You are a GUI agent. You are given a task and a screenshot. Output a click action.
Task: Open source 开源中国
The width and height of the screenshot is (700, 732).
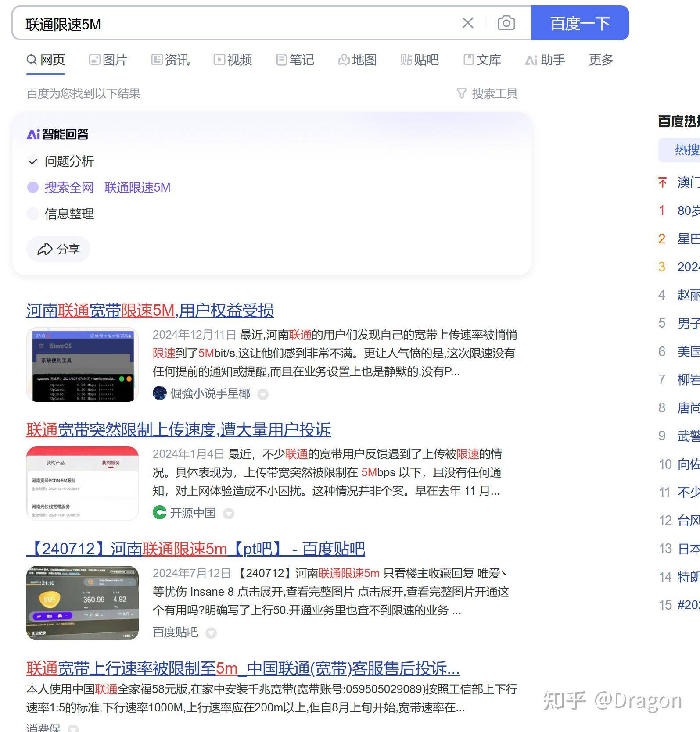[193, 513]
